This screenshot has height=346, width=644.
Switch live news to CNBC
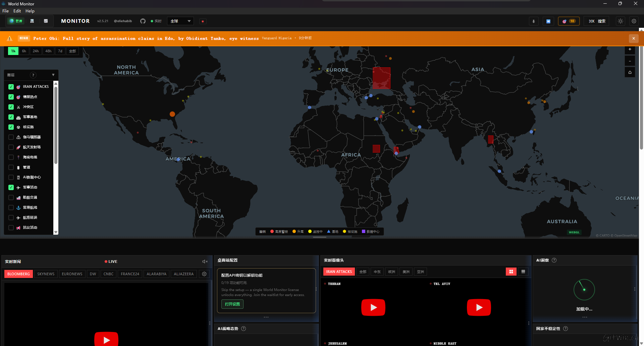[x=108, y=274]
